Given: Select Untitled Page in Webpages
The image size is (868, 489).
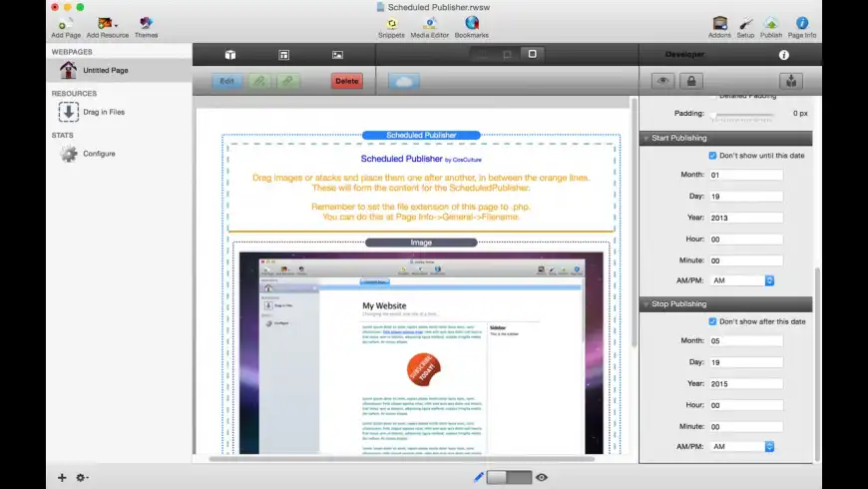Looking at the screenshot, I should click(x=119, y=70).
